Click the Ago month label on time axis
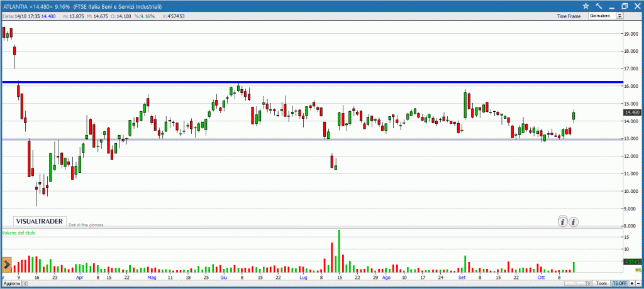Screen dimensions: 644x289 [386, 278]
